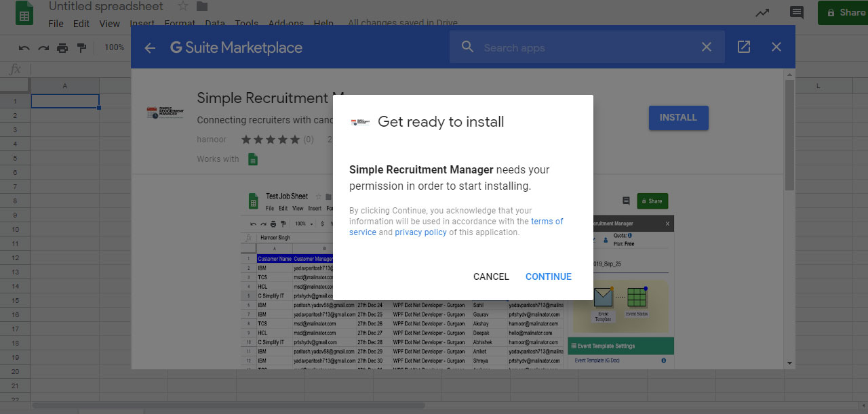The height and width of the screenshot is (414, 868).
Task: Select column A header
Action: (65, 85)
